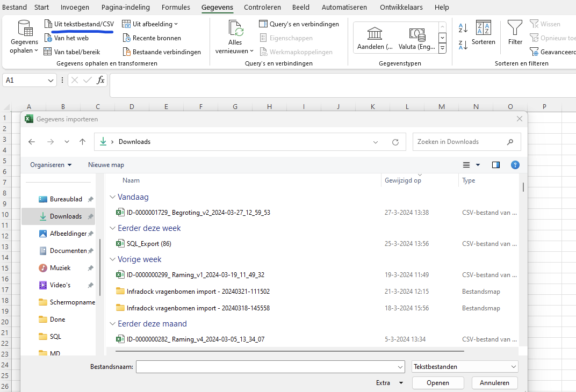576x392 pixels.
Task: Collapse the Eerder deze maand group
Action: pyautogui.click(x=112, y=324)
